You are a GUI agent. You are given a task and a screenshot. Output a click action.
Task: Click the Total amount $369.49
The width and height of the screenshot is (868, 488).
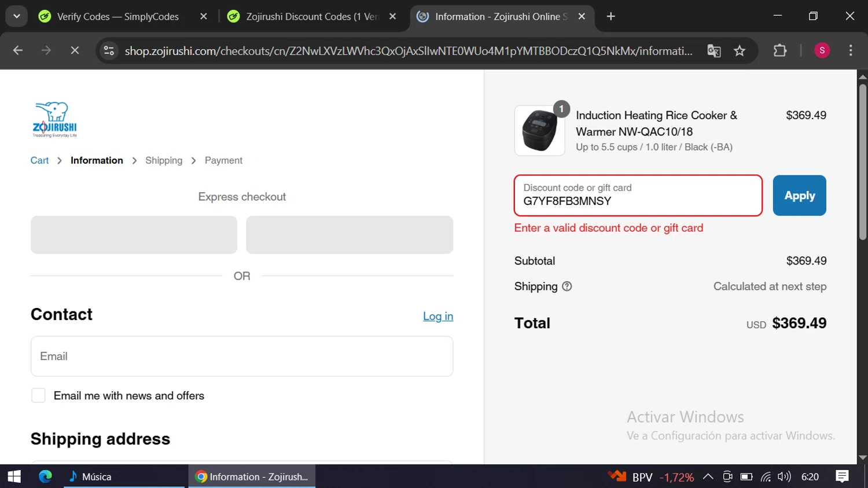[x=799, y=323]
